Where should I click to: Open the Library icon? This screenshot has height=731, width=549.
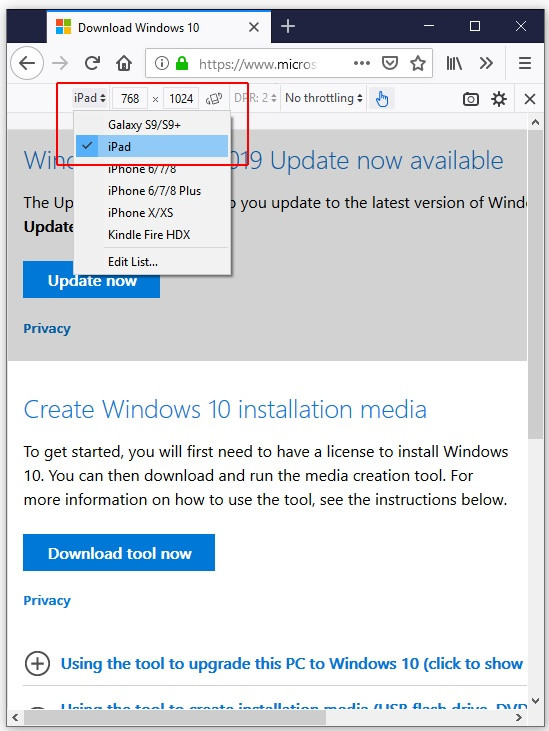click(x=454, y=63)
